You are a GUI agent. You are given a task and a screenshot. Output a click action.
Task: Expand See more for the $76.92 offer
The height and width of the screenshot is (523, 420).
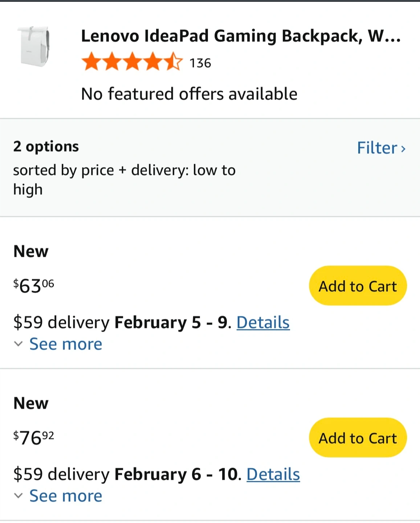tap(66, 495)
